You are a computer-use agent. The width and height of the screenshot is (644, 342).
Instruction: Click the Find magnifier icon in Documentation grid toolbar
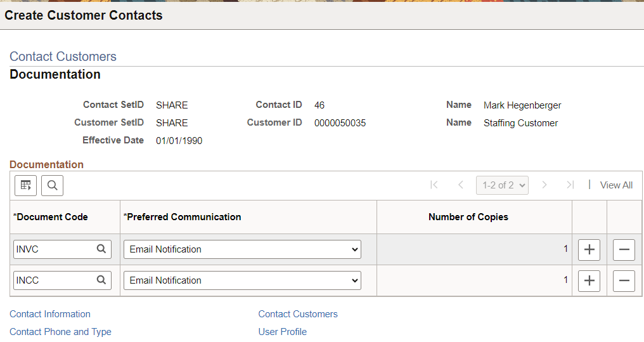(52, 185)
